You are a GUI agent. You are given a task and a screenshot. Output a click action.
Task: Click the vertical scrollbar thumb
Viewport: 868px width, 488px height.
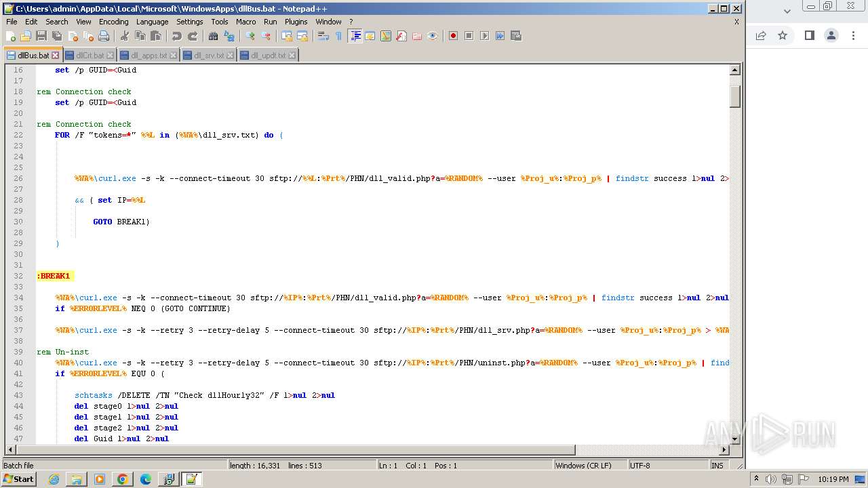pyautogui.click(x=734, y=96)
